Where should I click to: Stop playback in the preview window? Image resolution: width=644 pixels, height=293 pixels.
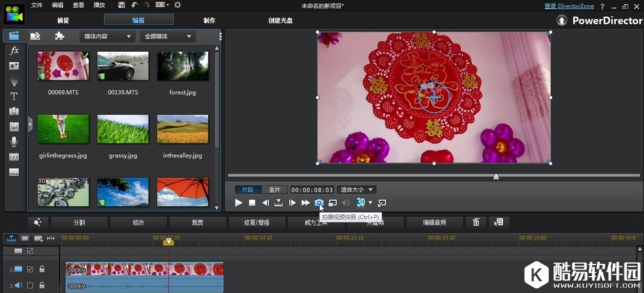click(252, 203)
